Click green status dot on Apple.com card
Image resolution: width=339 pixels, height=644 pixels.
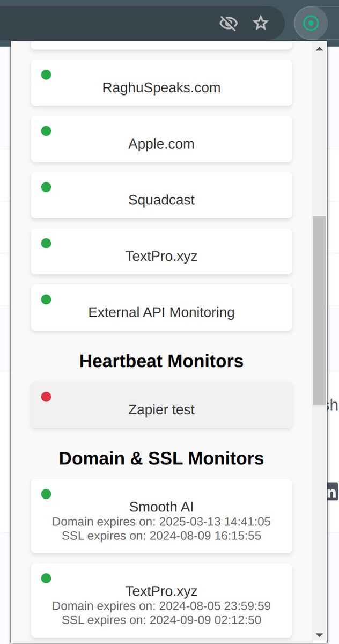[46, 131]
